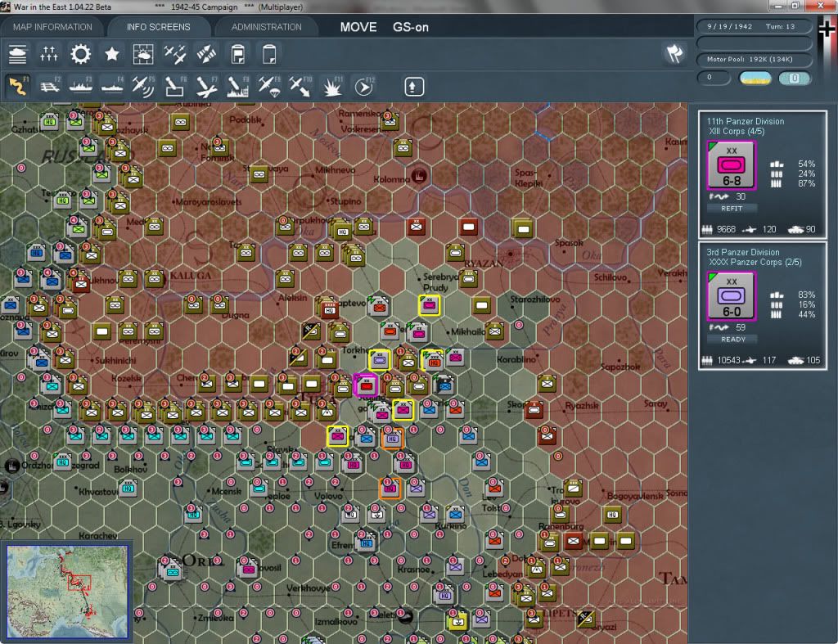
Task: Click the twin flags icon
Action: click(674, 53)
